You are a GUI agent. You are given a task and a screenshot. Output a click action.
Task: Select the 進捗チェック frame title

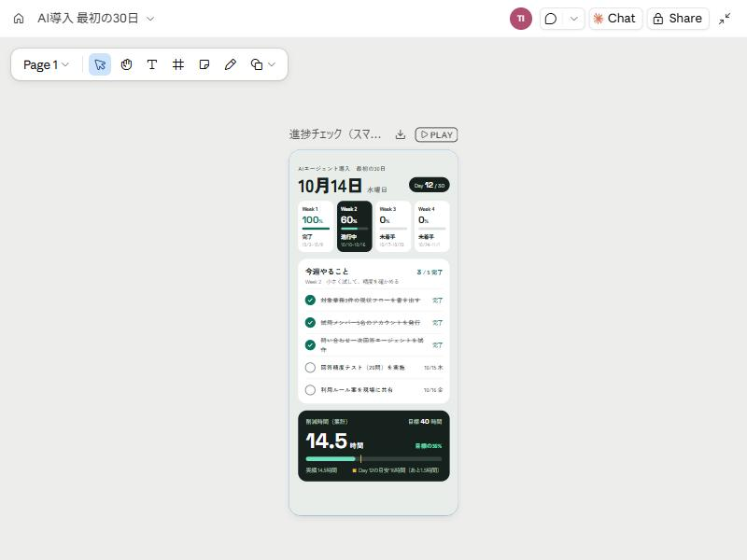[x=335, y=134]
